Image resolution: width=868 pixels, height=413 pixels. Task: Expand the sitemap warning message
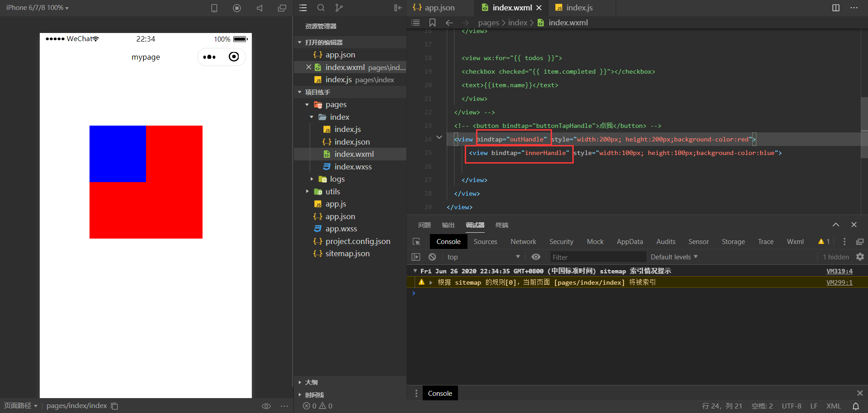pyautogui.click(x=431, y=282)
